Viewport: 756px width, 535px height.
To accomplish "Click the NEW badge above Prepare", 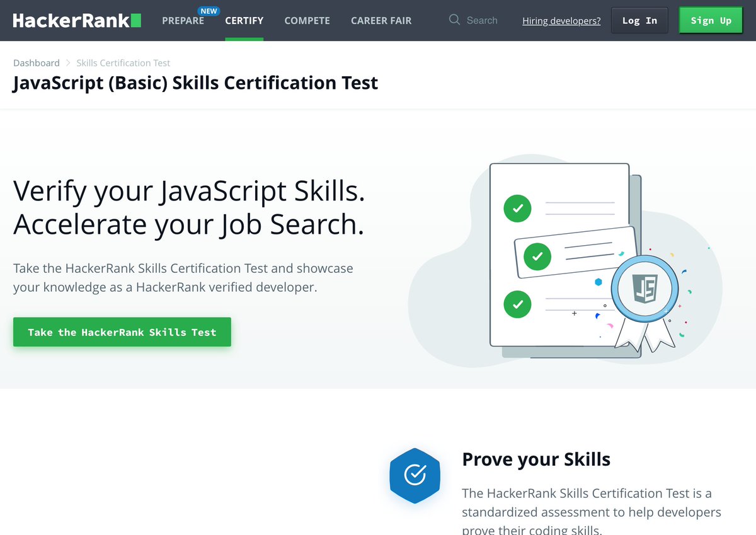I will point(209,11).
